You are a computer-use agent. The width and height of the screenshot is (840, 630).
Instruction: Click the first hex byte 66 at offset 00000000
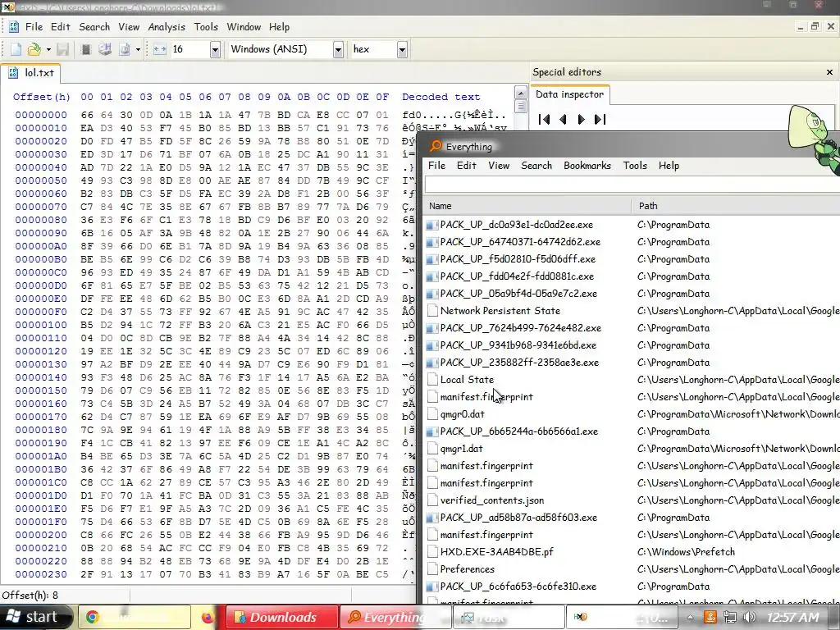[x=87, y=115]
